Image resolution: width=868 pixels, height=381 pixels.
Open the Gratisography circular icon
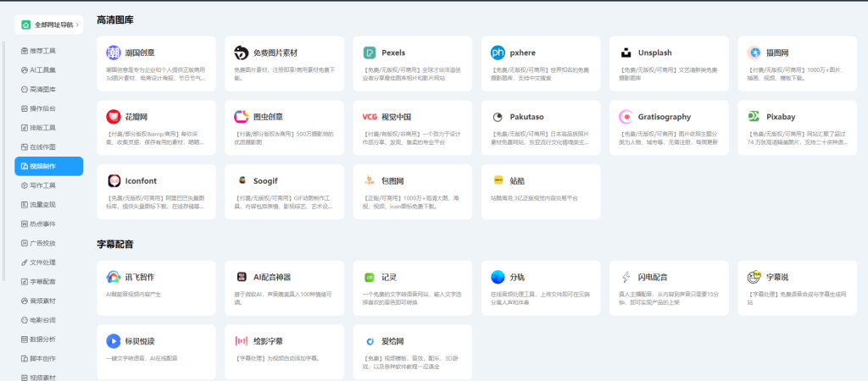coord(626,117)
